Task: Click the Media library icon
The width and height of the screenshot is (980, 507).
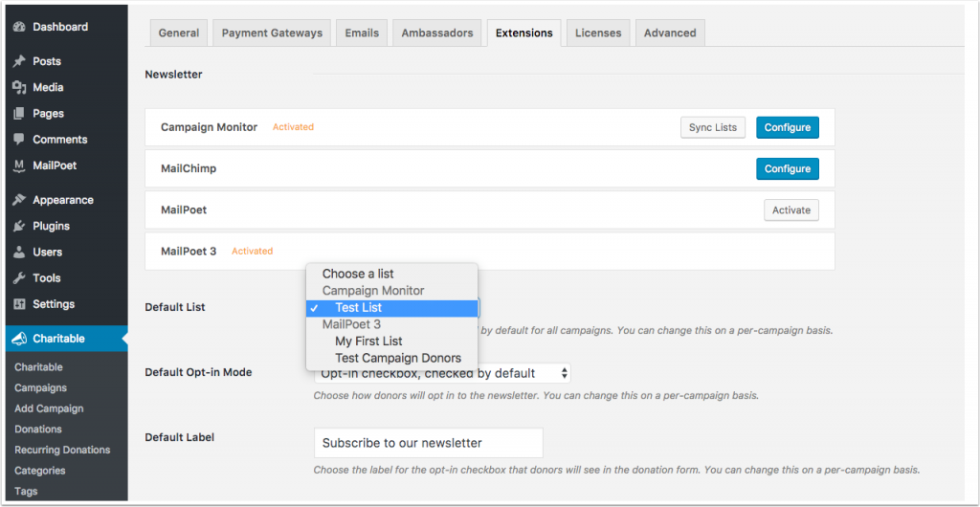Action: [19, 87]
